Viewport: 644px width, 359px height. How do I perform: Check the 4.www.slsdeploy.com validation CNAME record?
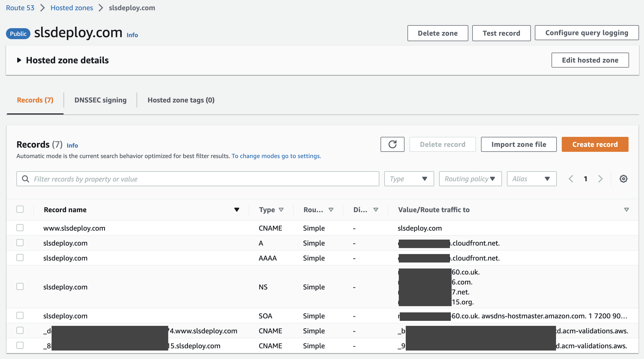click(20, 330)
